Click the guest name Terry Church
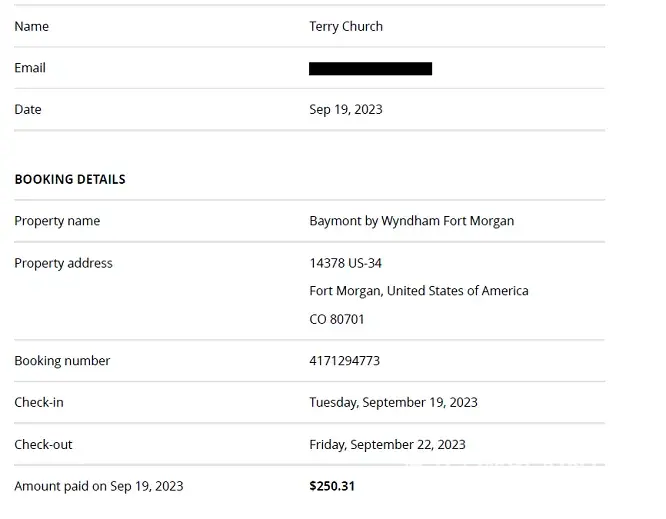 (x=346, y=26)
